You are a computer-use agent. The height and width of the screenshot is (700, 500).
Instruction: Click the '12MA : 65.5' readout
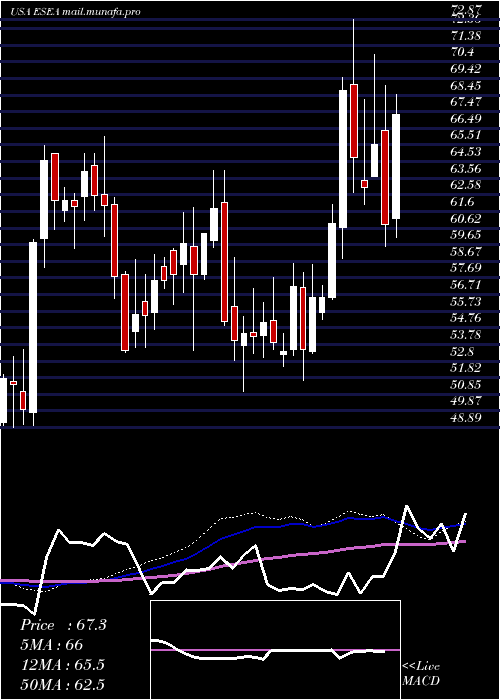[62, 665]
